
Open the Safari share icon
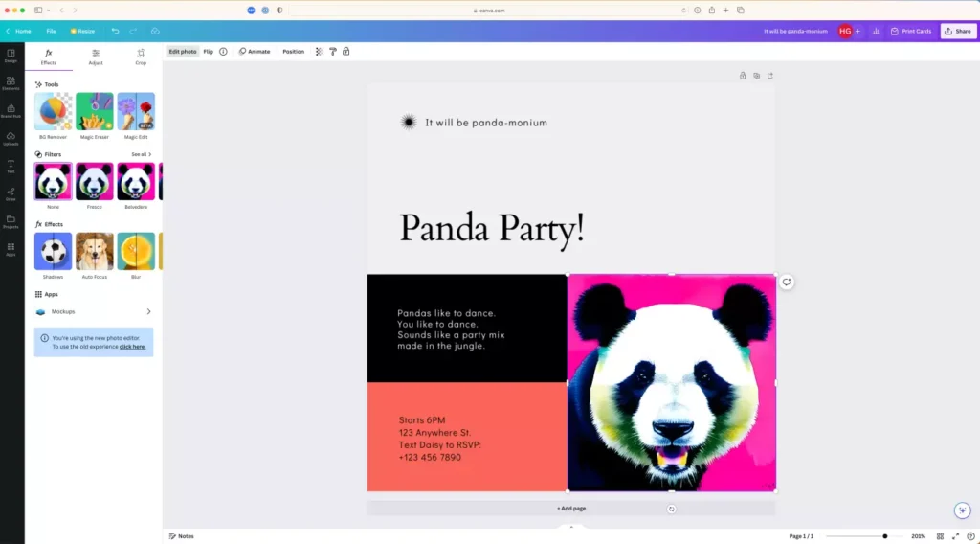point(711,10)
